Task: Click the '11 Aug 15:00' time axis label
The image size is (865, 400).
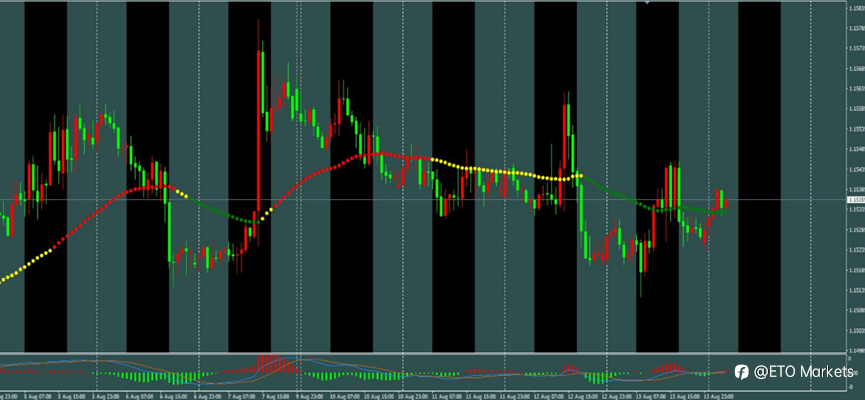Action: click(481, 397)
